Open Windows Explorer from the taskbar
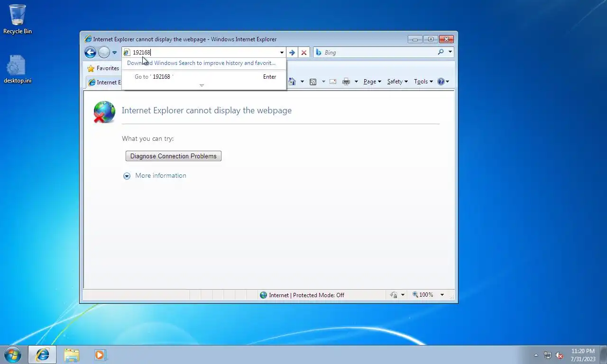Viewport: 607px width, 364px height. pyautogui.click(x=72, y=355)
